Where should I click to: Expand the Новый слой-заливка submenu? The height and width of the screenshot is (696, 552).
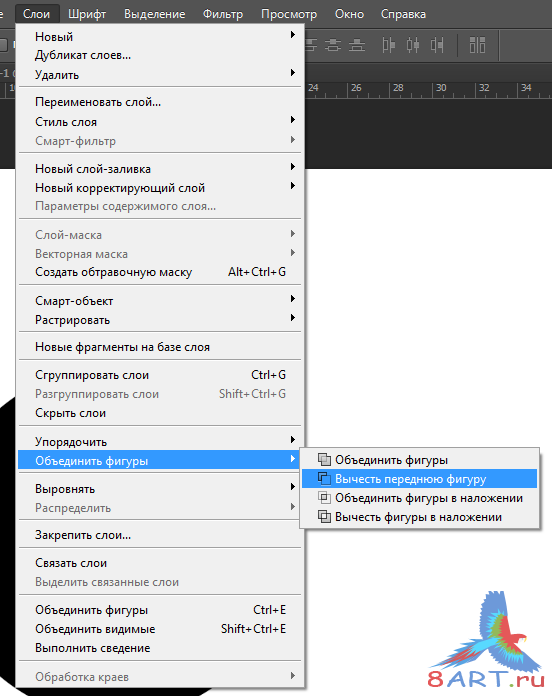(160, 169)
